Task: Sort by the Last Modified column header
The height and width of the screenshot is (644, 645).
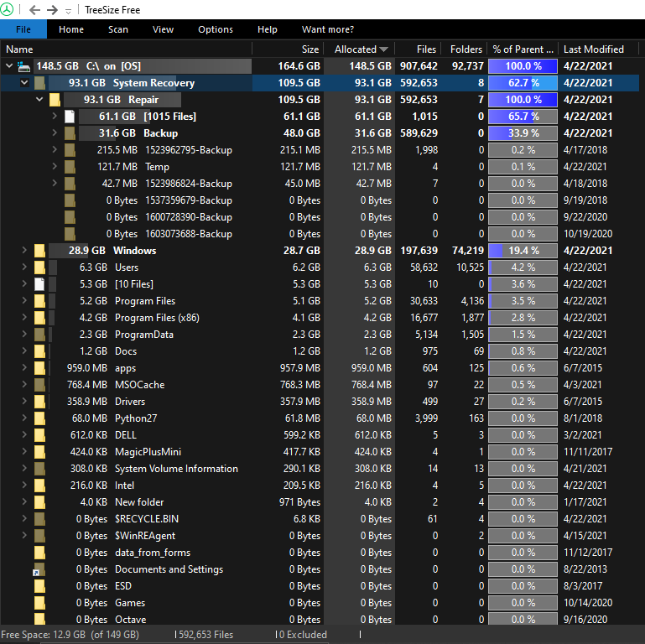Action: pos(599,49)
